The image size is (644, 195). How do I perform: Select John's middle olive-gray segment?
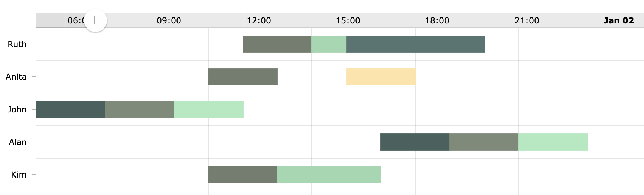coord(139,109)
